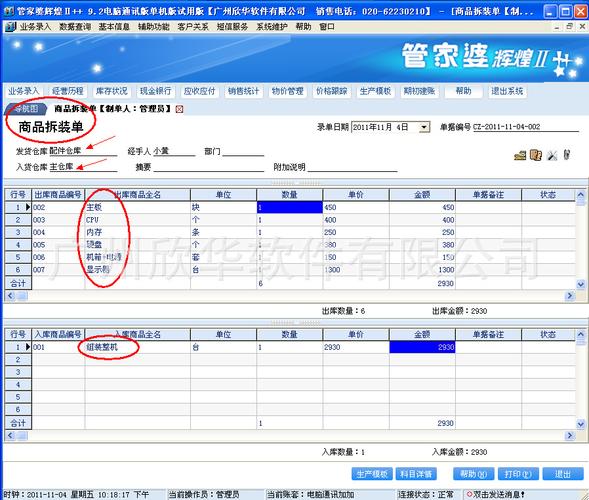The width and height of the screenshot is (589, 500).
Task: Select the 商品拆装单【制单人:管理员】 tab
Action: 112,109
